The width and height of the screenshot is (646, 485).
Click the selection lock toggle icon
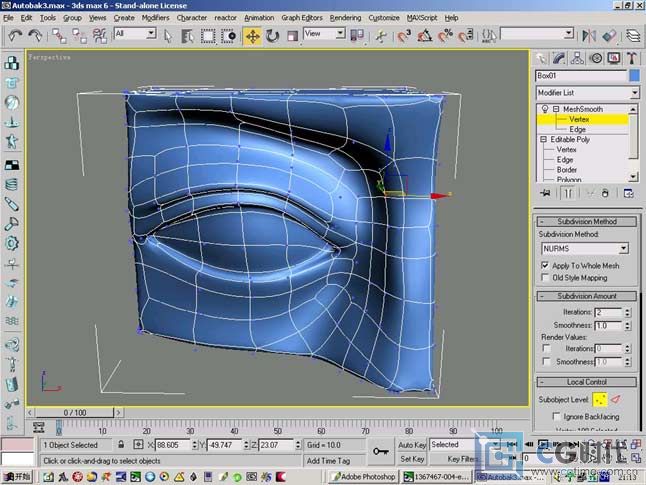pyautogui.click(x=121, y=445)
